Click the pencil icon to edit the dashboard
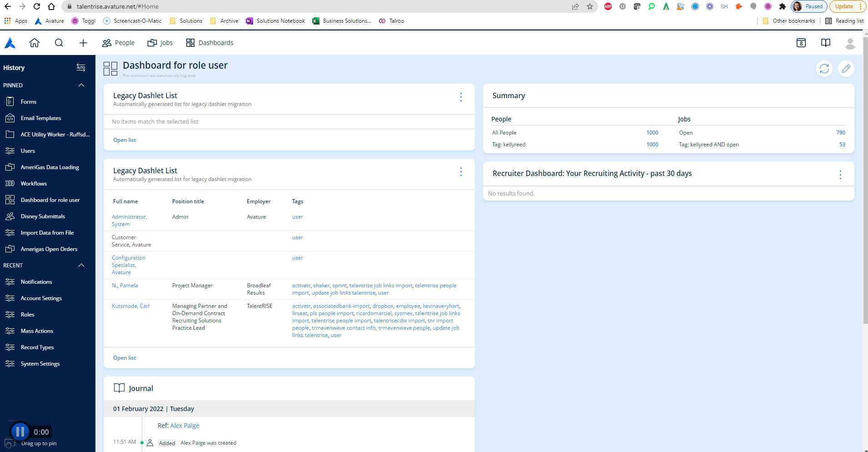Screen dimensions: 868x452 [x=846, y=69]
